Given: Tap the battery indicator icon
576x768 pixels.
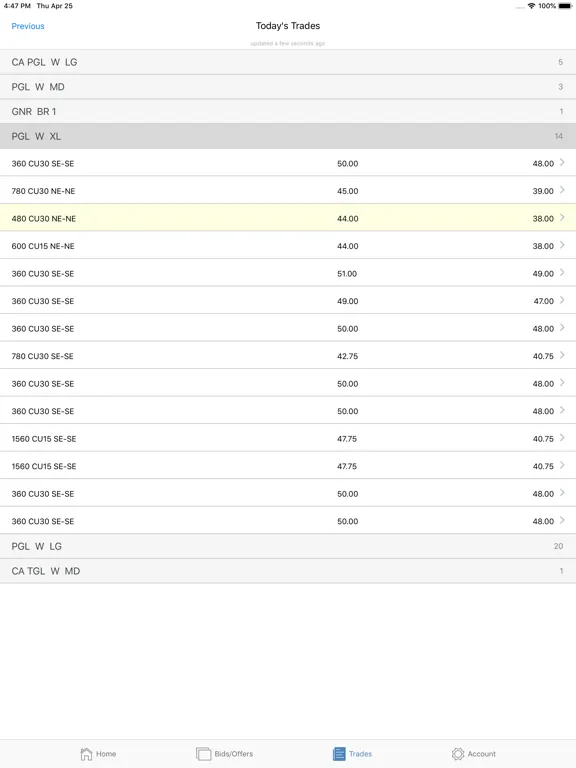Looking at the screenshot, I should click(x=565, y=6).
